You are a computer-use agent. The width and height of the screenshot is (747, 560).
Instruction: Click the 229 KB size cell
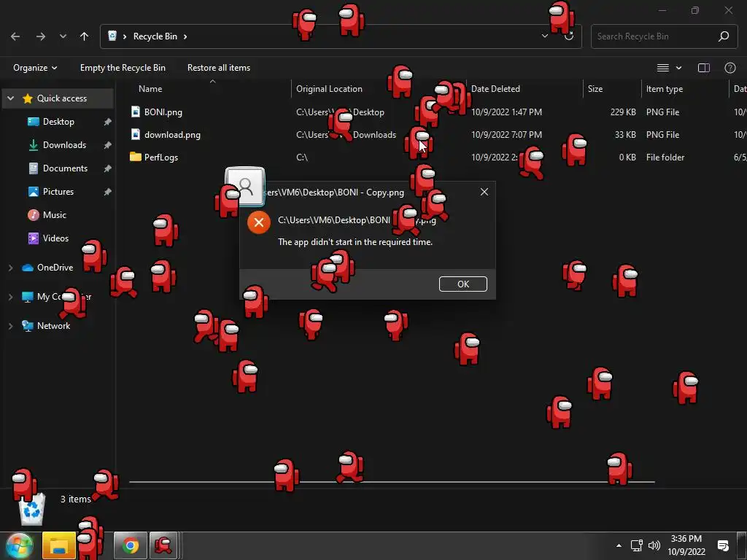click(x=623, y=112)
